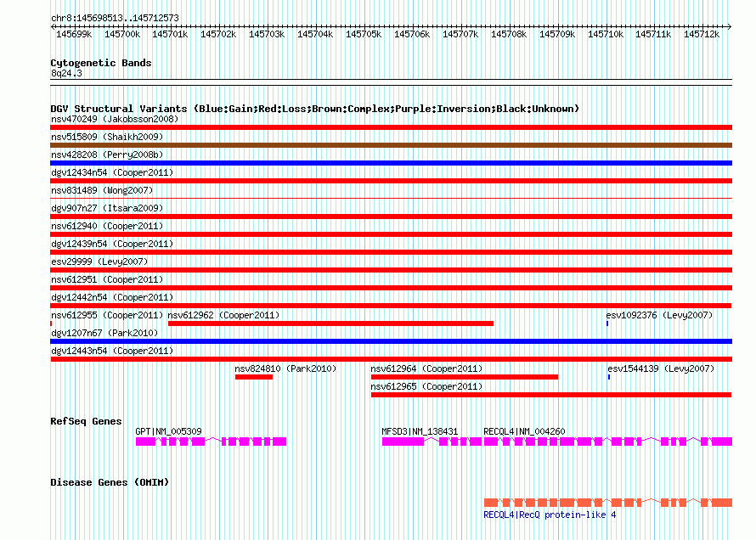Click the chr8:145698513..145712573 coordinate label

115,18
